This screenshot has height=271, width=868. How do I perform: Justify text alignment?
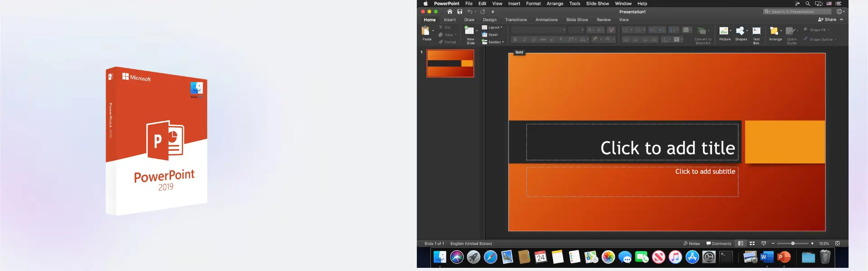pos(654,40)
